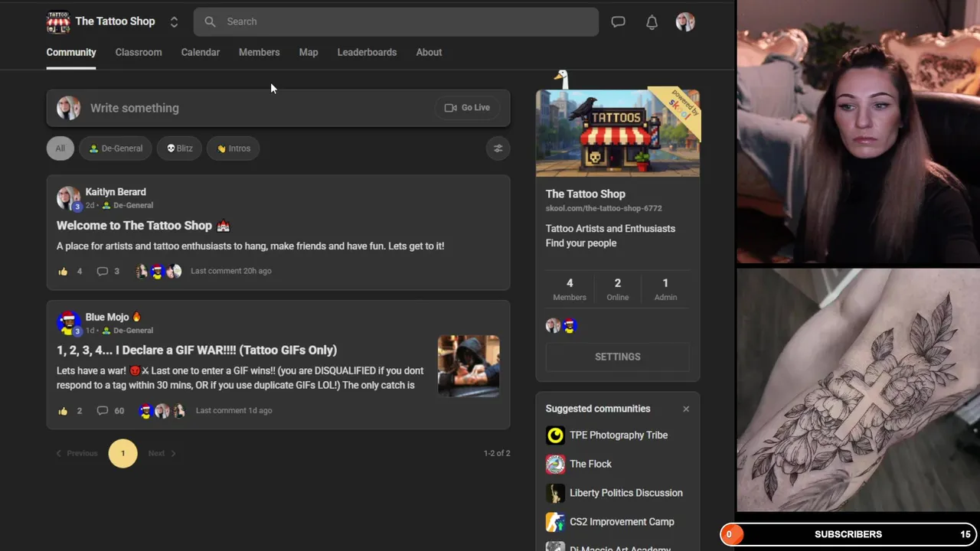Switch to the Calendar tab

point(201,52)
